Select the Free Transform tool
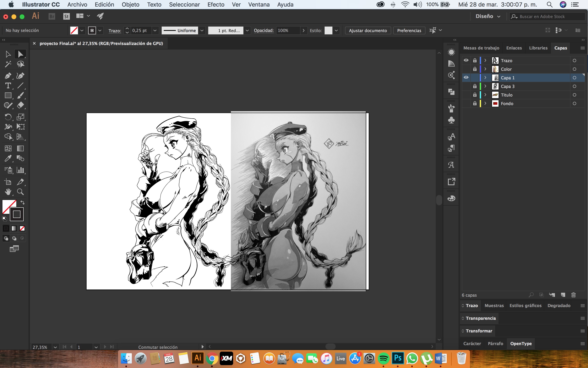The height and width of the screenshot is (368, 588). [x=20, y=127]
